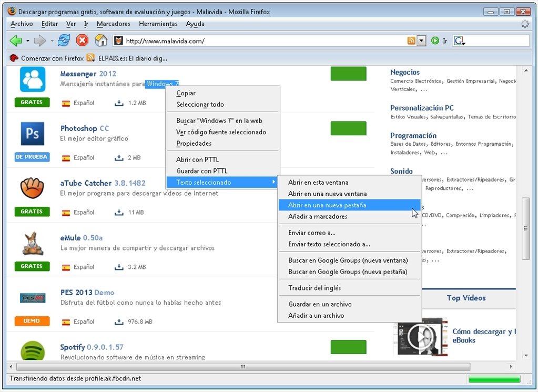Click the page loading progress bar
This screenshot has height=392, width=538.
click(494, 379)
